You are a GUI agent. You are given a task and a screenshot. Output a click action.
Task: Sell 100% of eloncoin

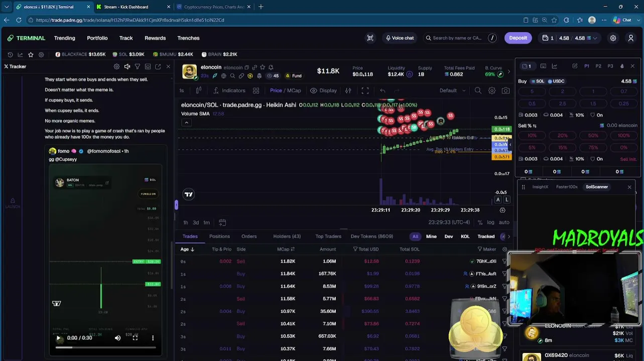[623, 135]
